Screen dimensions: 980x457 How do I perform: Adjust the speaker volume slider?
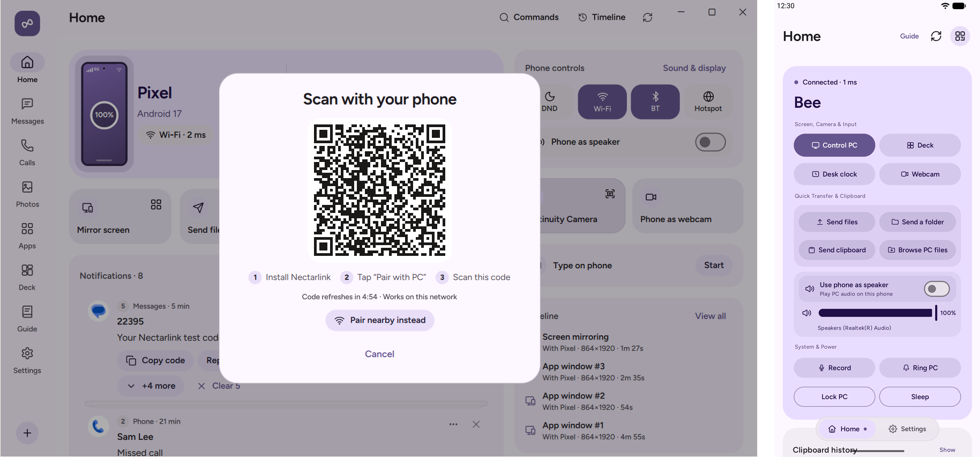click(x=878, y=313)
